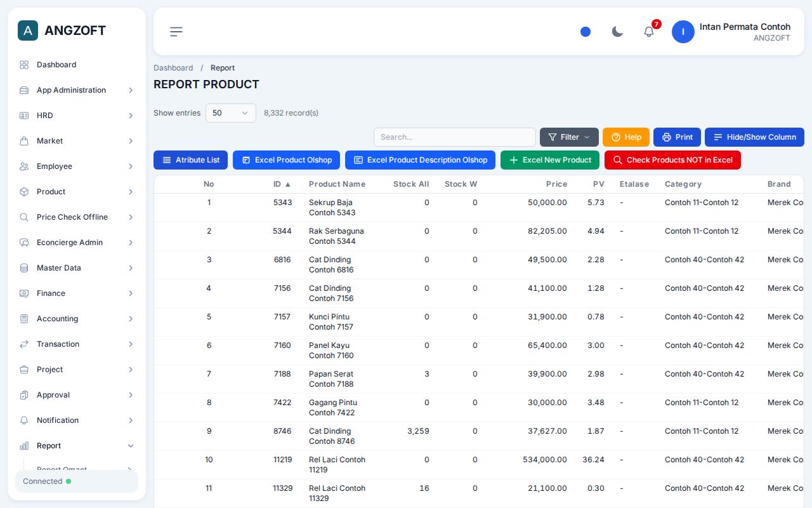Click the Finance sidebar icon

pos(24,293)
